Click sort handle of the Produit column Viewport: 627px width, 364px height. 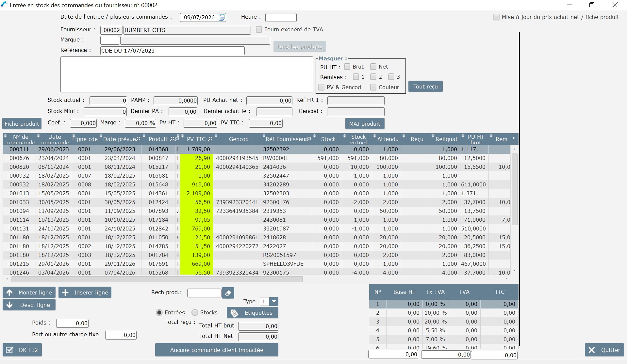pyautogui.click(x=144, y=136)
